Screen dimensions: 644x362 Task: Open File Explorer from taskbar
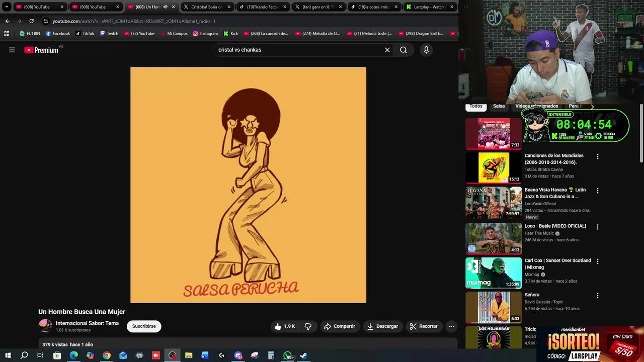click(x=189, y=355)
